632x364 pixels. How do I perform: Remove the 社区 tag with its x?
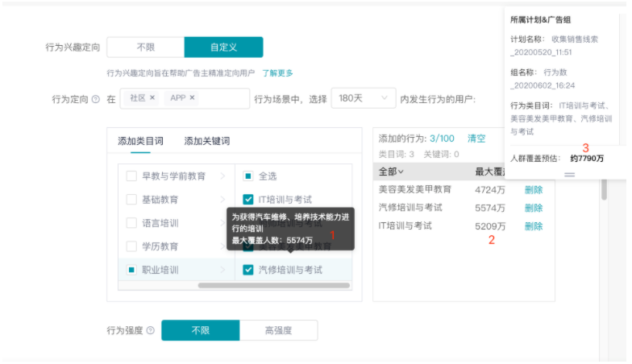pos(152,97)
